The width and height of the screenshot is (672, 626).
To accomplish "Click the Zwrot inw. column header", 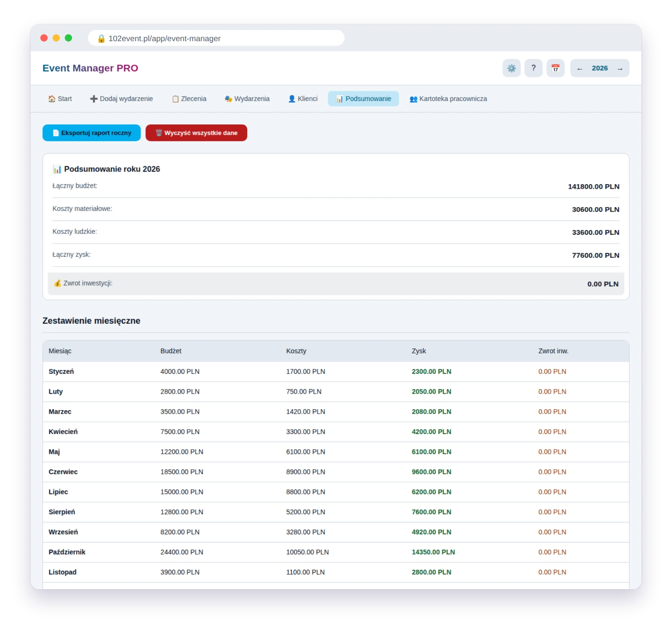I will 553,351.
